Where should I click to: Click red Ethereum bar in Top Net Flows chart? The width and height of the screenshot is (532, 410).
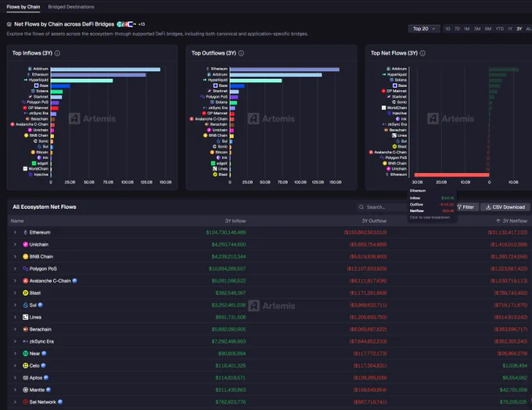coord(451,174)
